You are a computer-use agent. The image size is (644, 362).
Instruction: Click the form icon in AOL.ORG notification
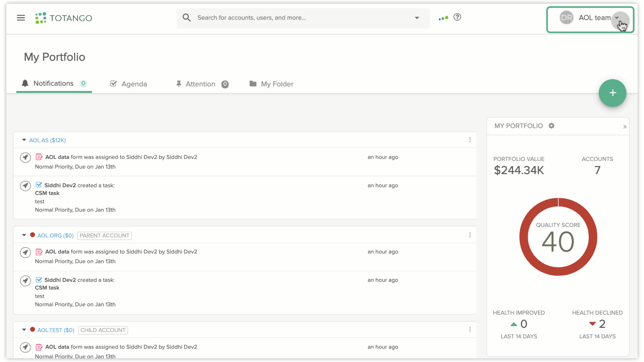[39, 252]
